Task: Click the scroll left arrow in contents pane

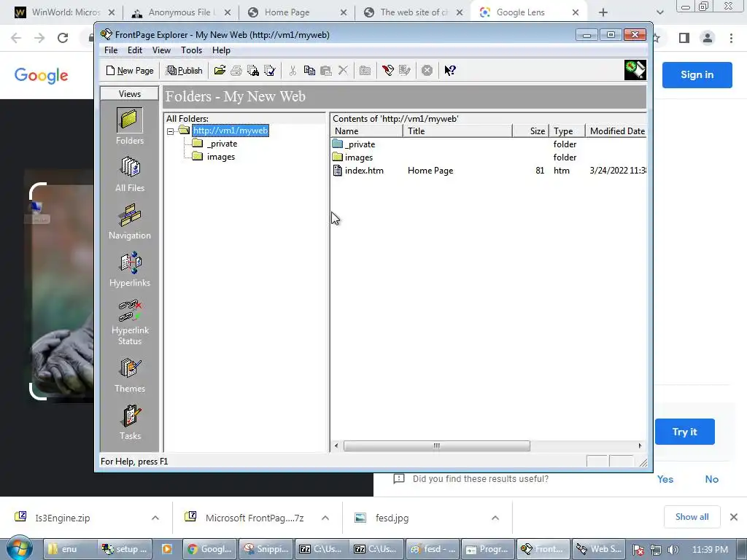Action: tap(336, 446)
